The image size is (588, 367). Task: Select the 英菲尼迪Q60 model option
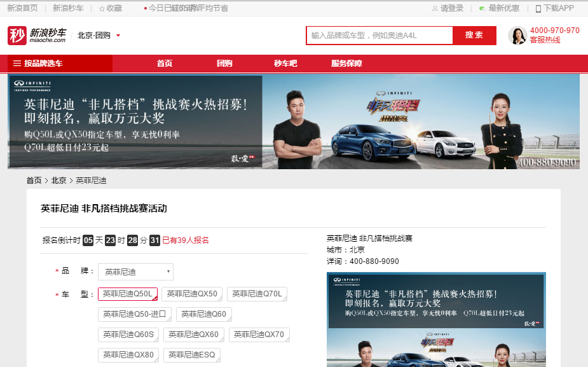203,314
